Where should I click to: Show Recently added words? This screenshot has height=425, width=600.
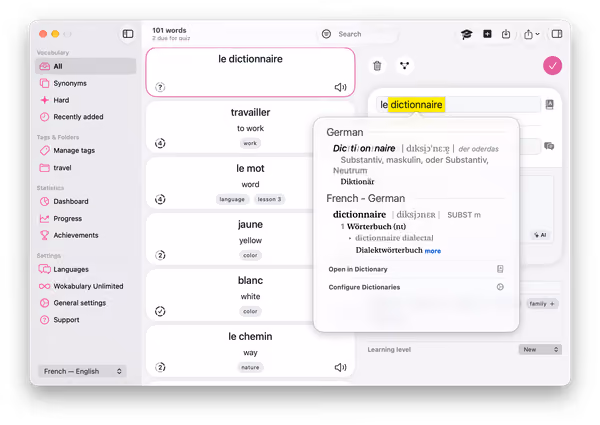86,117
